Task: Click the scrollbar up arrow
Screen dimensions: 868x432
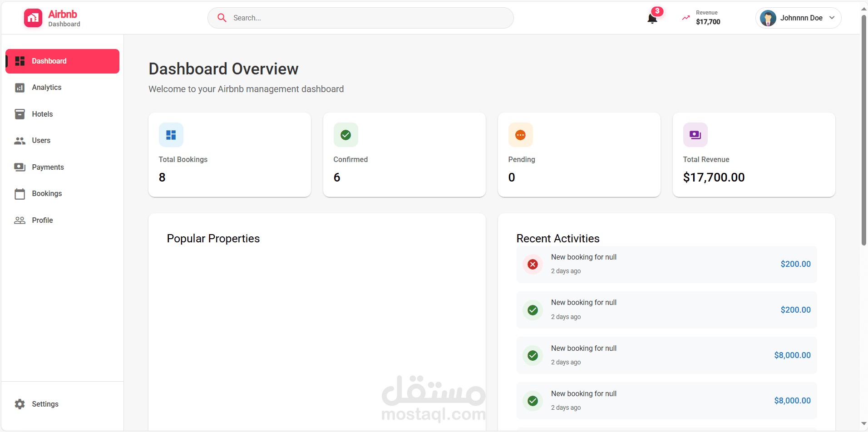Action: point(864,9)
